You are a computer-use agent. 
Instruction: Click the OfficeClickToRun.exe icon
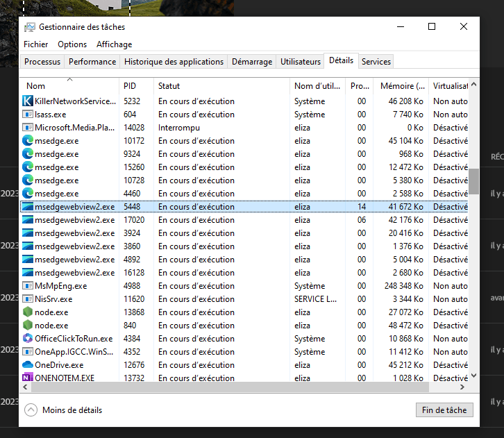(28, 338)
